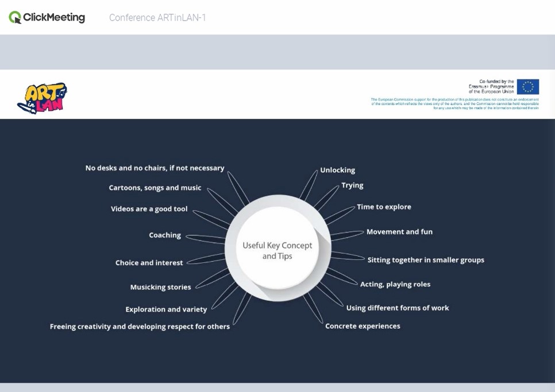The image size is (555, 392).
Task: Click Sitting together in smaller groups
Action: tap(426, 260)
